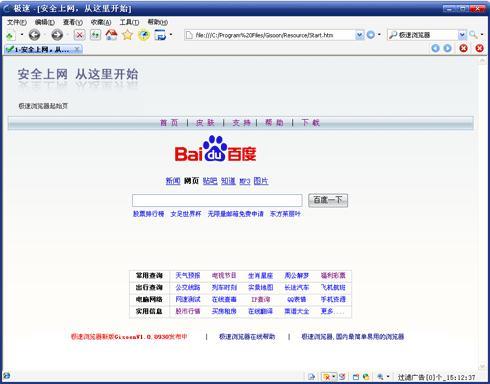Open popup blocker dropdown in status bar
490x384 pixels.
tap(334, 377)
